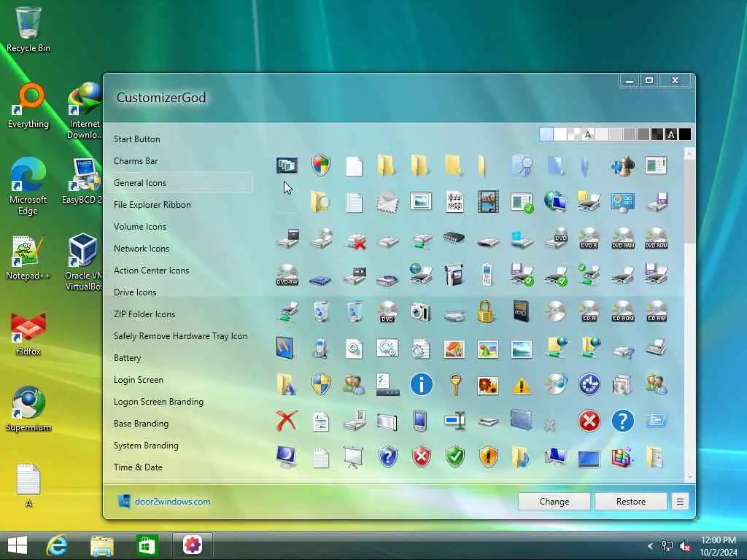The height and width of the screenshot is (560, 747).
Task: Pick the dark swatch with white letter A
Action: click(671, 134)
